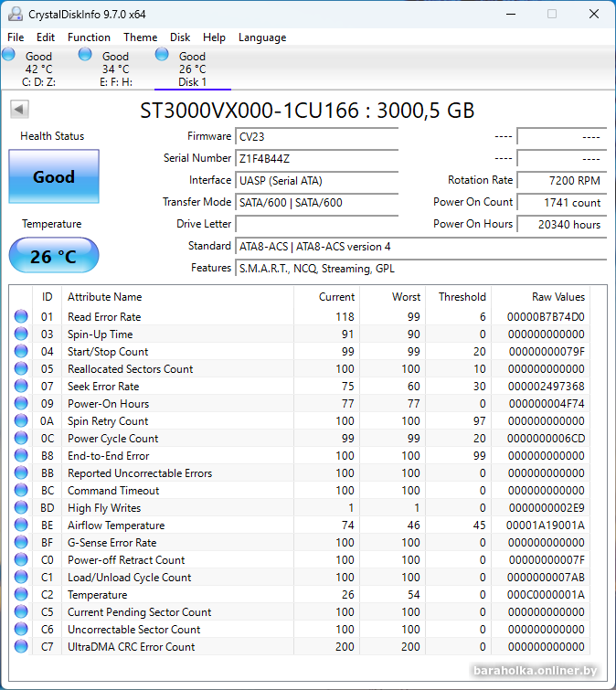Minimize the CrystalDiskInfo window
Screen dimensions: 616x690
[511, 14]
